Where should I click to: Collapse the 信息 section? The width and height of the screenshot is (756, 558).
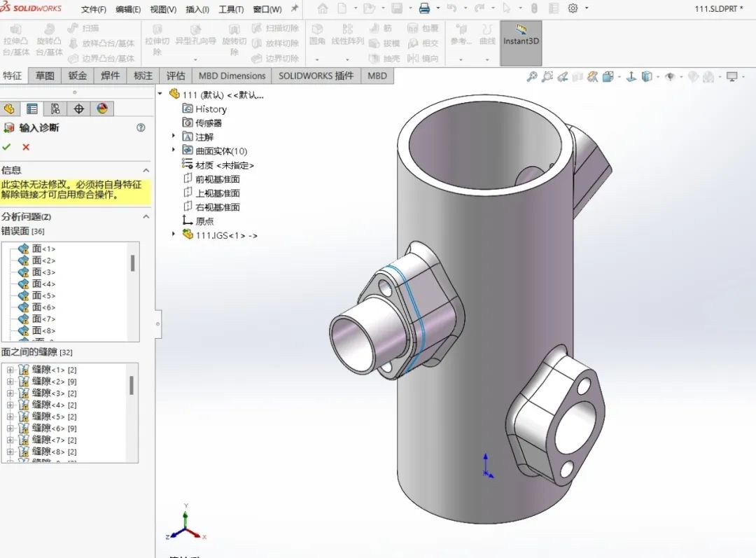(x=146, y=170)
